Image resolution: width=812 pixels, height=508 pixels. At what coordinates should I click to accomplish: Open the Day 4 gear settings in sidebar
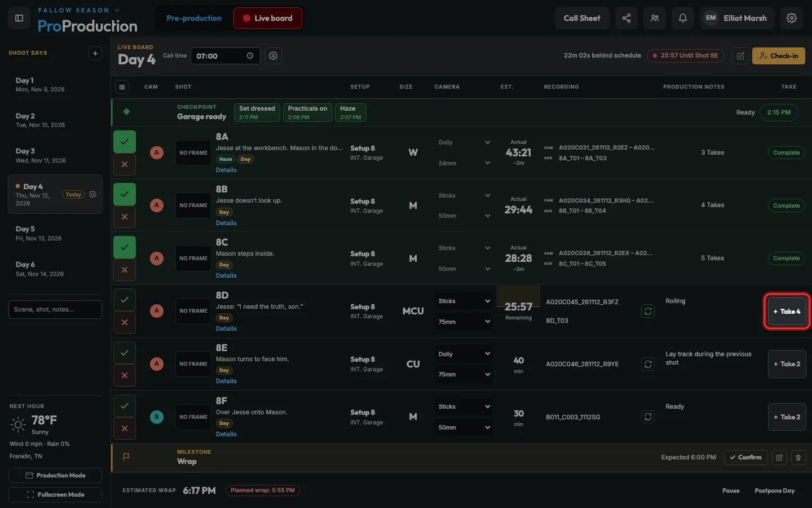click(x=93, y=195)
